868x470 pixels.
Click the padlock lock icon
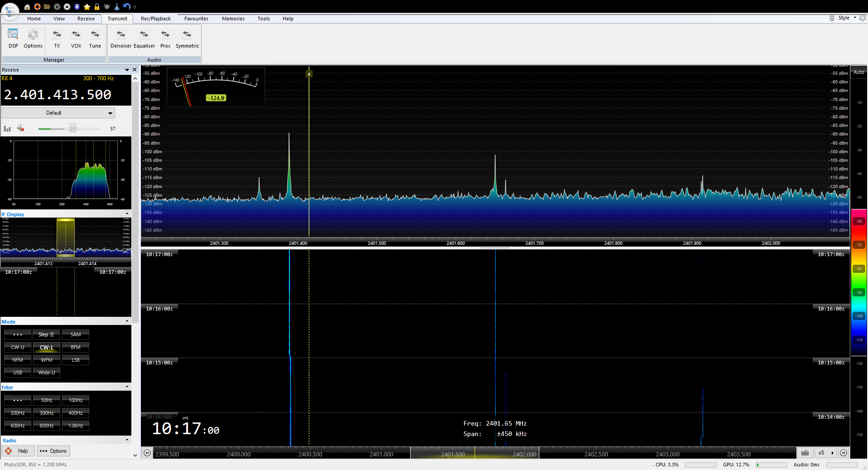tap(97, 7)
